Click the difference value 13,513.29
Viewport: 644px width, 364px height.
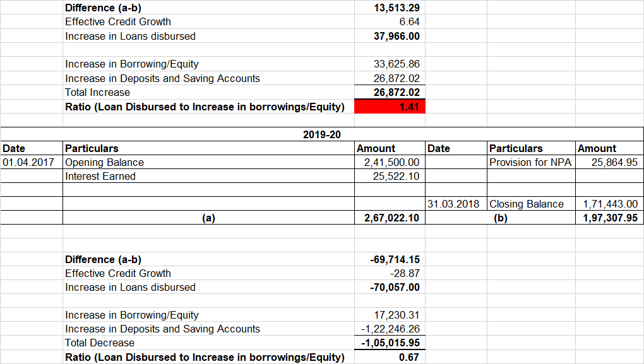point(390,8)
